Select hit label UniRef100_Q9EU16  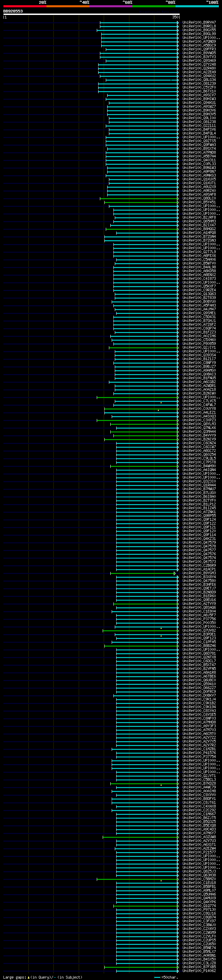(199, 600)
